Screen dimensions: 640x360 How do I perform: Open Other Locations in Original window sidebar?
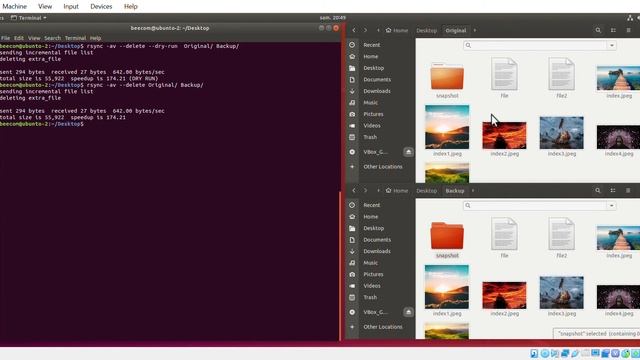pyautogui.click(x=382, y=167)
